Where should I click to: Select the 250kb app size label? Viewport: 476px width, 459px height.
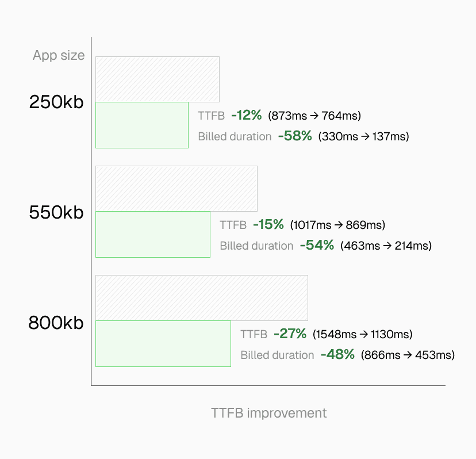point(56,102)
